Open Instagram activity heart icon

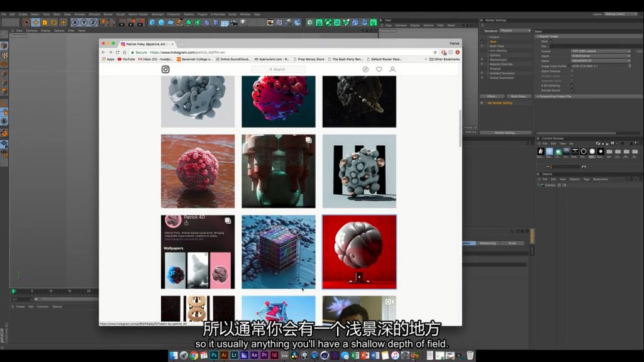[379, 69]
